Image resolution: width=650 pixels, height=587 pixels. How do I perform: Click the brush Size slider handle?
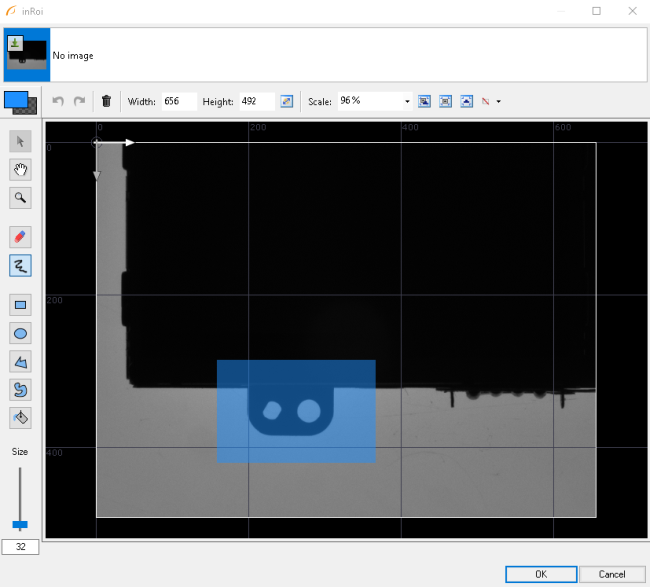tap(20, 524)
